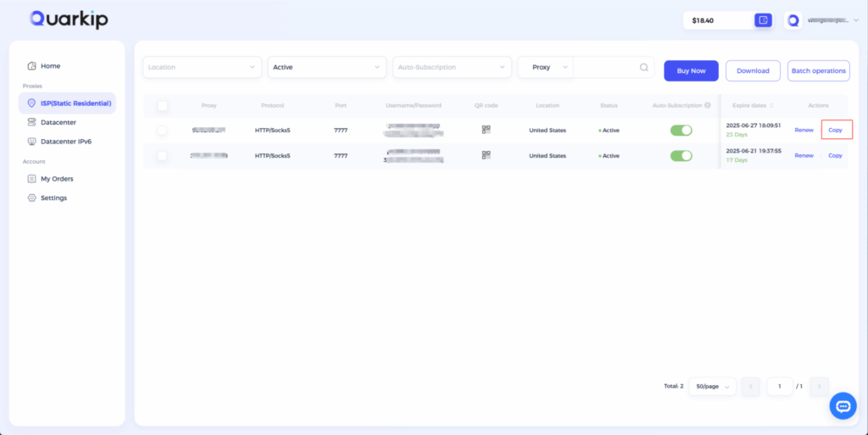Click the 23 Days remaining text

[737, 135]
